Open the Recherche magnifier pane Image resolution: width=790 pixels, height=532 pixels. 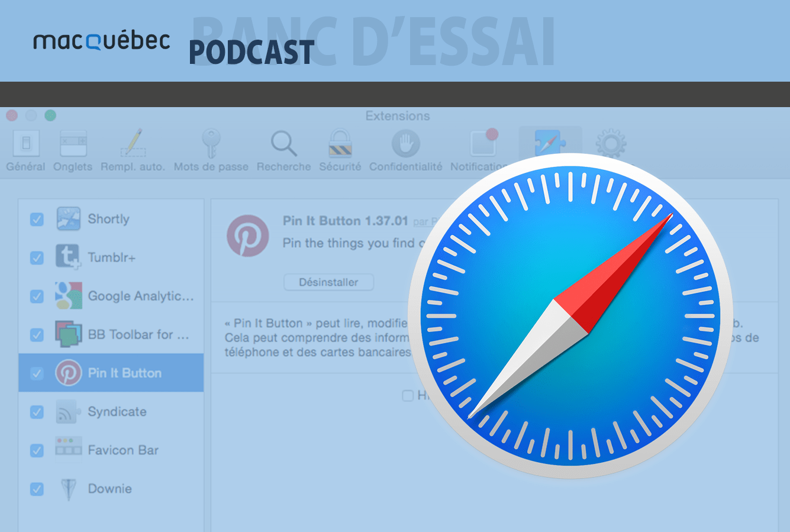tap(283, 151)
